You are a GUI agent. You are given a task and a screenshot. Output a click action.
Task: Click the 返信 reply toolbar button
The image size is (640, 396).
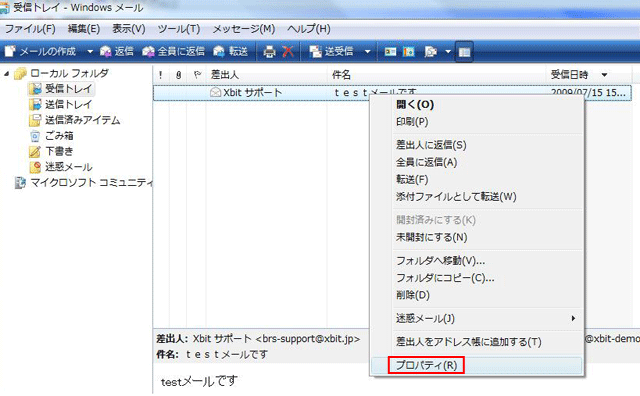click(117, 51)
